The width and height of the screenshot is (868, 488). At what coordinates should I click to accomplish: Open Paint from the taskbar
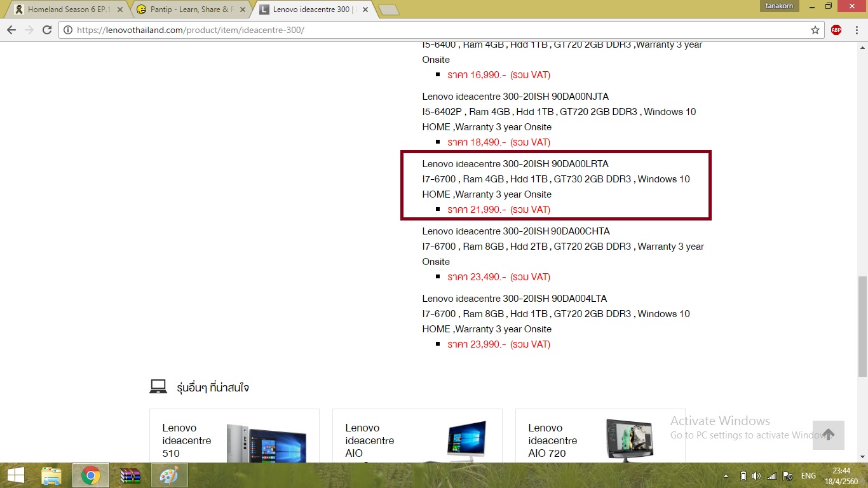click(x=169, y=475)
